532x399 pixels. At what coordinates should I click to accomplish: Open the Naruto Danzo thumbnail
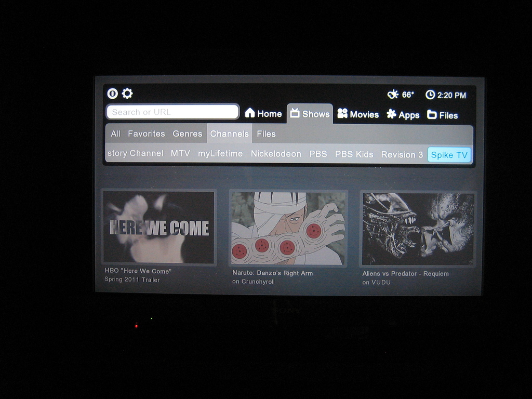coord(288,229)
